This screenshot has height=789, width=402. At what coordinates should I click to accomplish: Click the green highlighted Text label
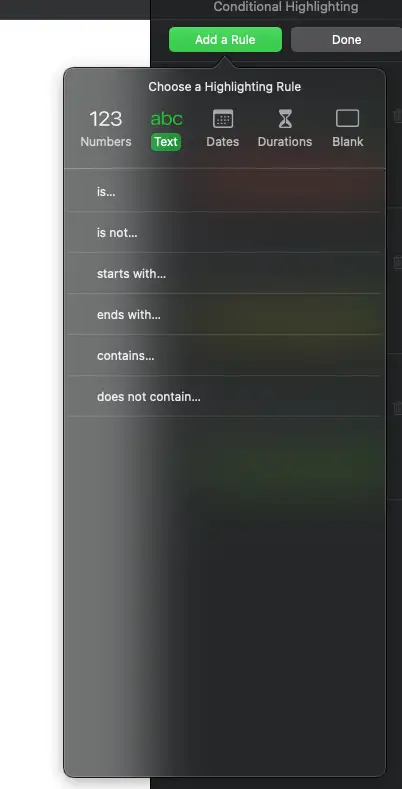click(166, 142)
